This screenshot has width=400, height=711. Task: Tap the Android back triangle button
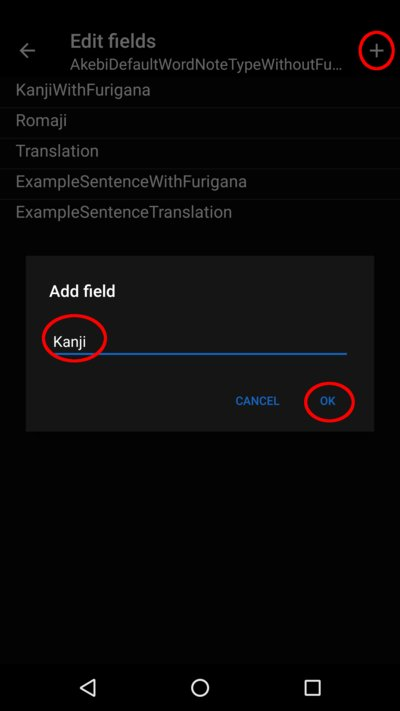pos(88,687)
